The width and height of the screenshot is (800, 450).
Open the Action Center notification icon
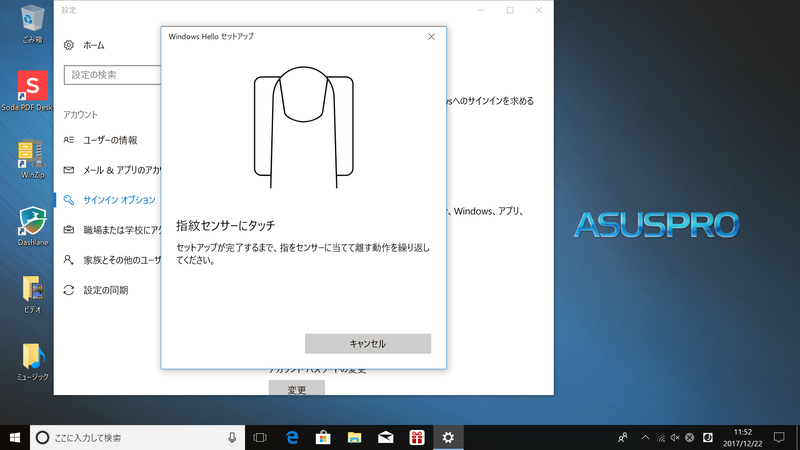(x=779, y=438)
